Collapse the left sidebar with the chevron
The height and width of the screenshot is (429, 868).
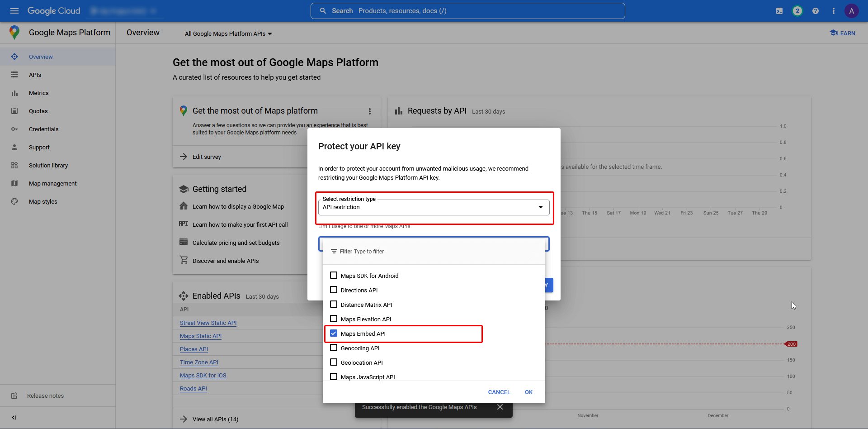pyautogui.click(x=14, y=417)
